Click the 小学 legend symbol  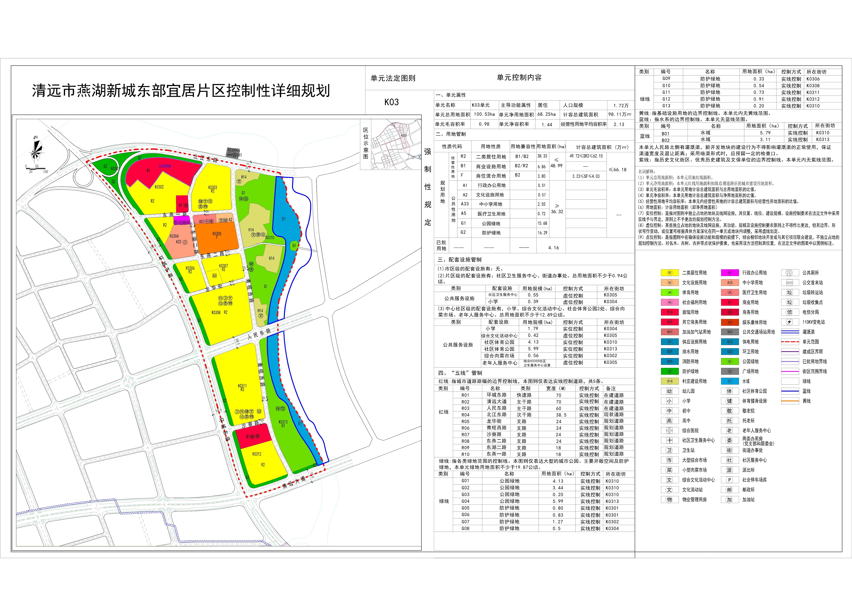point(670,401)
